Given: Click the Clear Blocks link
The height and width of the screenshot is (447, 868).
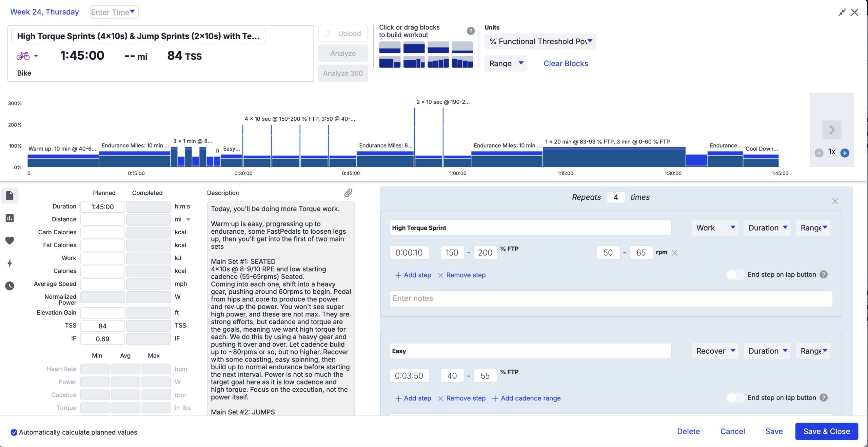Looking at the screenshot, I should point(566,63).
